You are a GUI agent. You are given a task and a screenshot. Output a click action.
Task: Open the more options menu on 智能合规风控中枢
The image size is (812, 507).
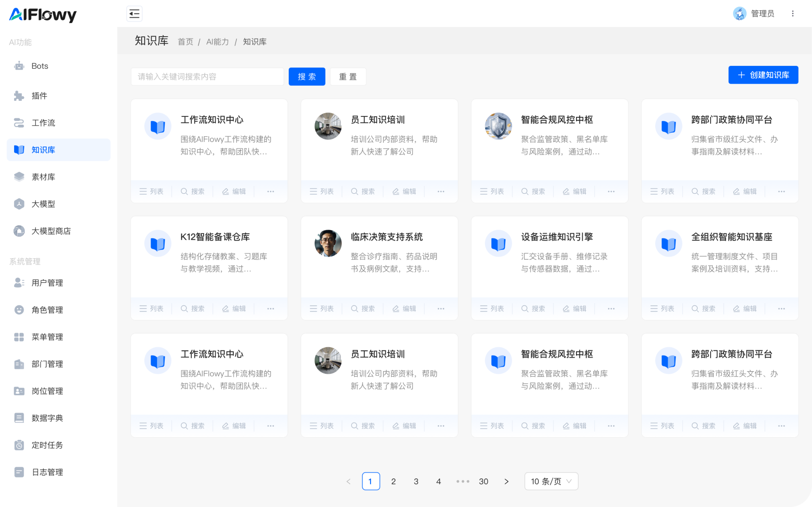point(611,191)
